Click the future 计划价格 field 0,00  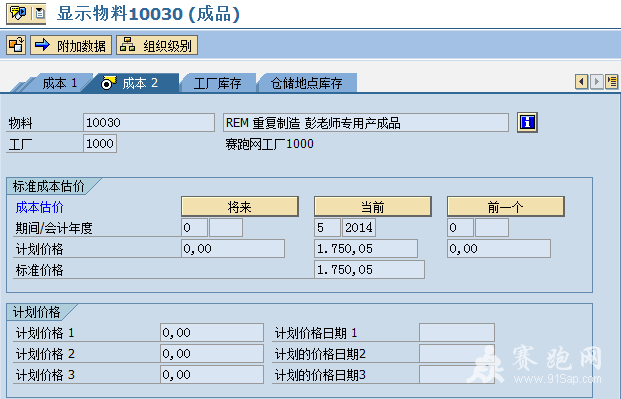[x=233, y=248]
